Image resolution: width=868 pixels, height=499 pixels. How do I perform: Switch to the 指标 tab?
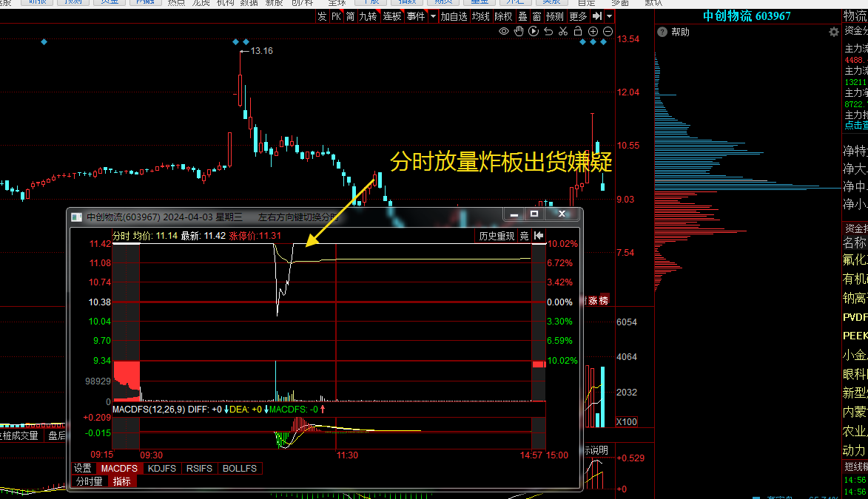(122, 481)
